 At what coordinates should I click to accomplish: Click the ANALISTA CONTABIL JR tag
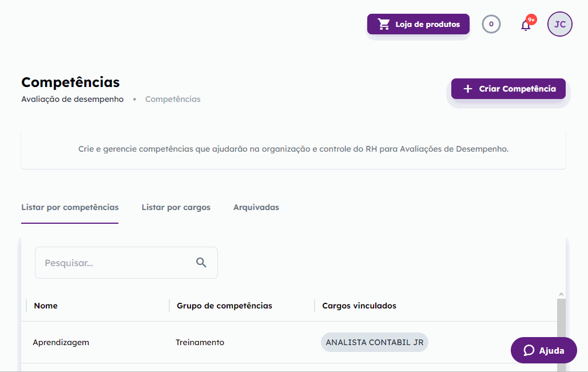(374, 342)
